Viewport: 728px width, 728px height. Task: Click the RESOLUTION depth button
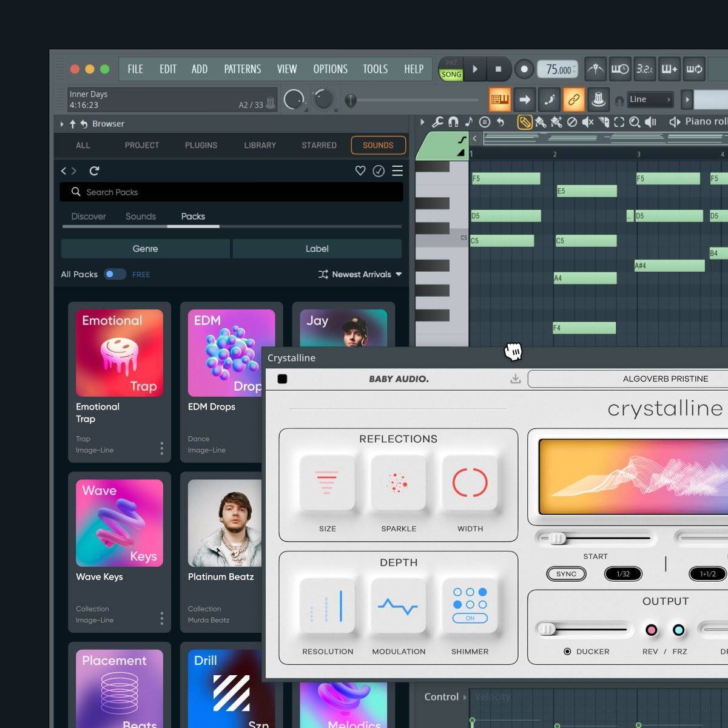(328, 605)
